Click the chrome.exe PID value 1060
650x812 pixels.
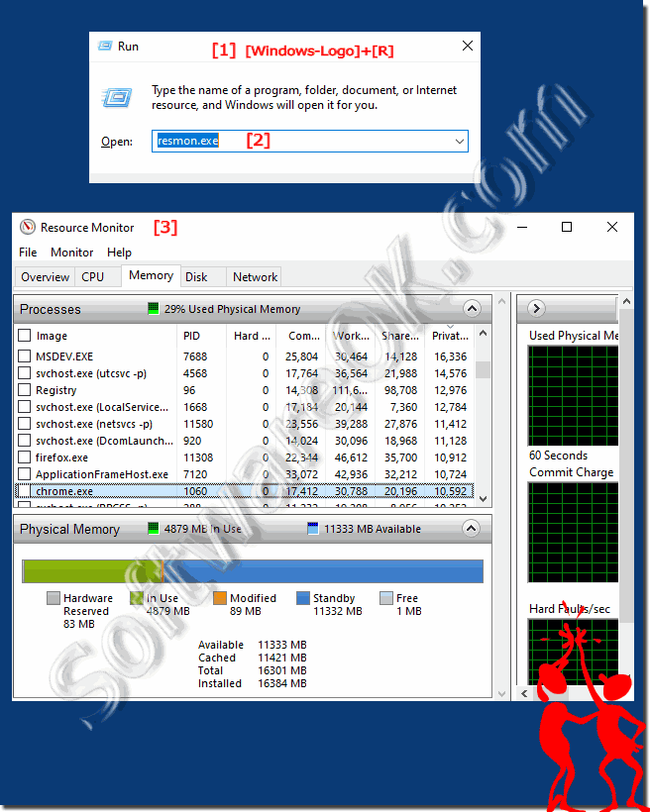point(195,491)
